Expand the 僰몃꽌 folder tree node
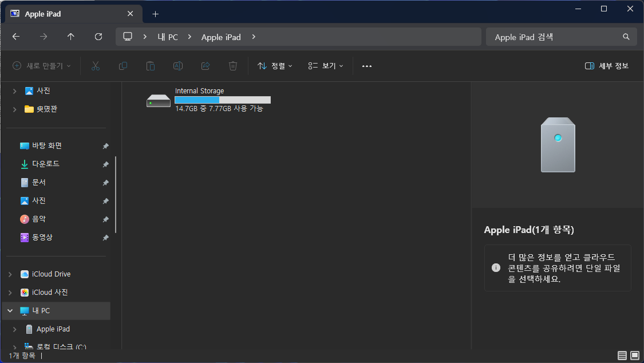 coord(15,109)
